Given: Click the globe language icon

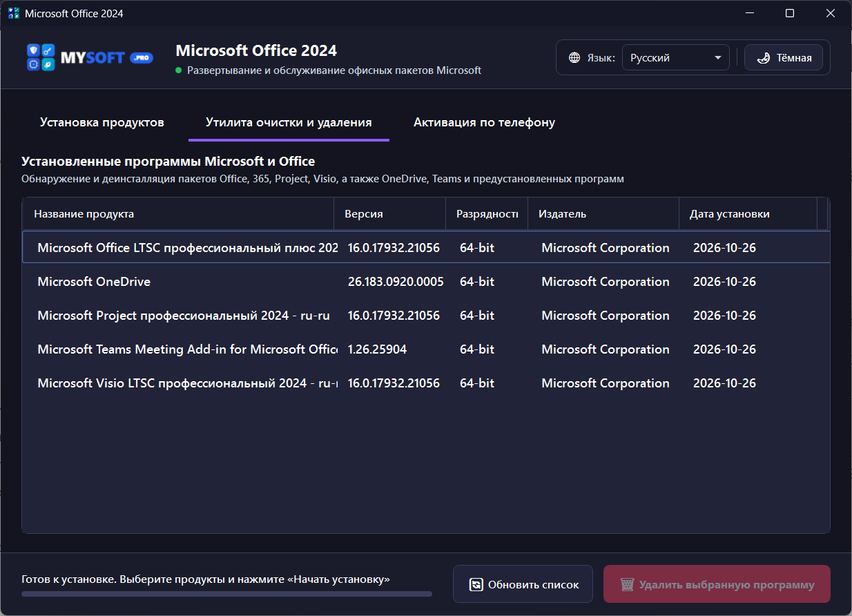Looking at the screenshot, I should tap(574, 58).
